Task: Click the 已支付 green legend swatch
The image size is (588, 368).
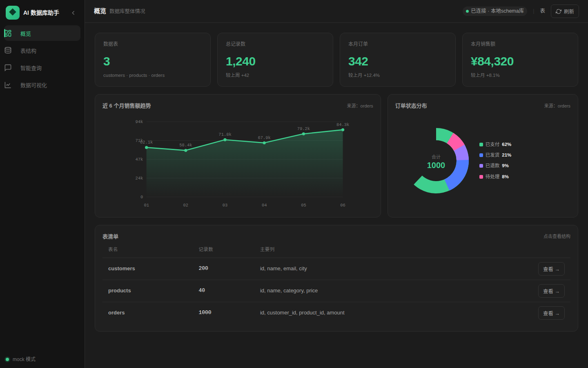Action: click(481, 144)
